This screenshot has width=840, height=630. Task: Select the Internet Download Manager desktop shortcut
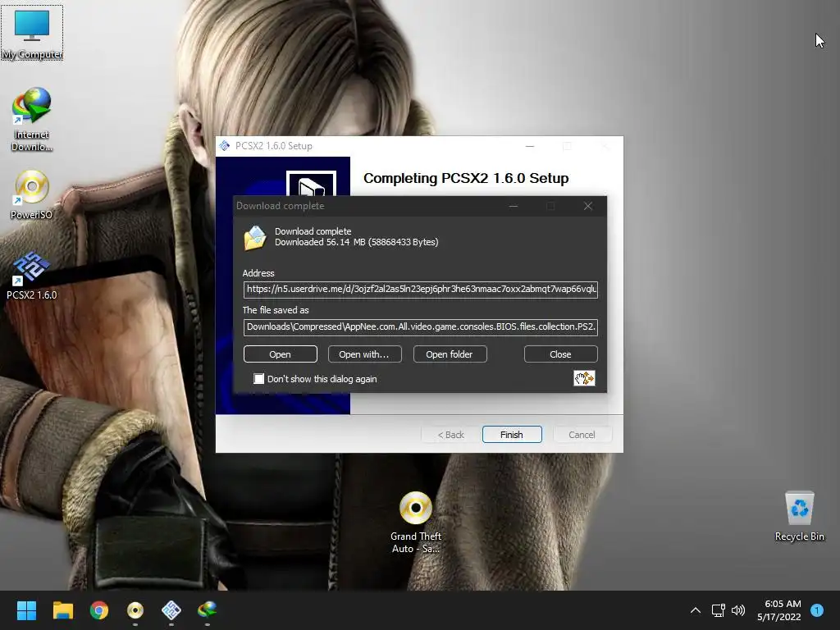[x=32, y=120]
